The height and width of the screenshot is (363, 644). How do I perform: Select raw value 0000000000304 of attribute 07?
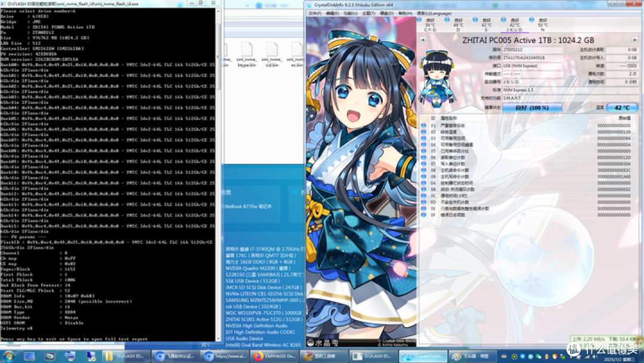(614, 164)
